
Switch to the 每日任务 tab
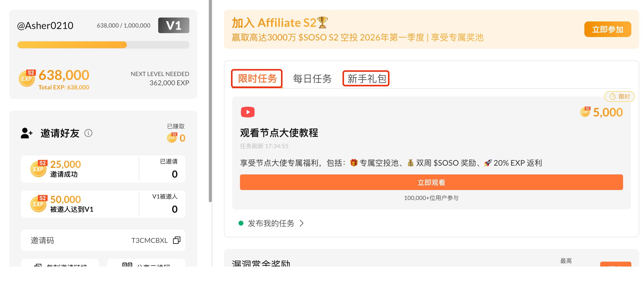click(x=312, y=79)
